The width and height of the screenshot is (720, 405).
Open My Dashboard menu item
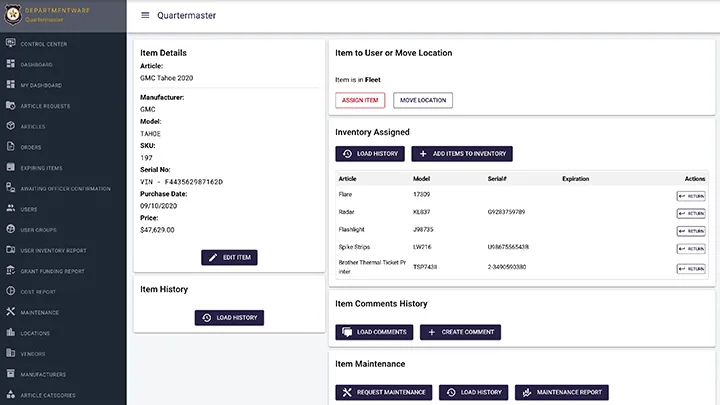click(41, 85)
